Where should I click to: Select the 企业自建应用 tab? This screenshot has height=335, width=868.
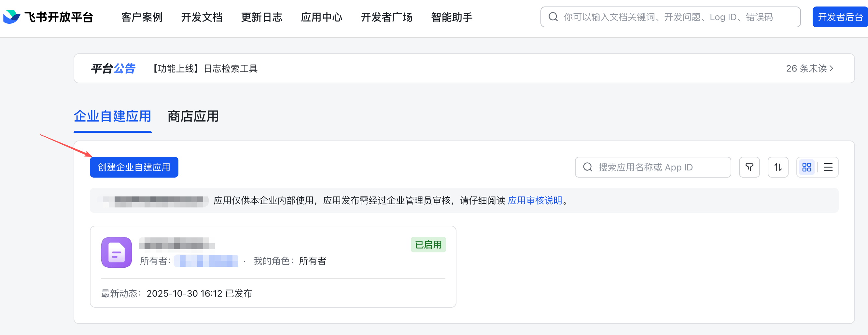click(x=113, y=116)
